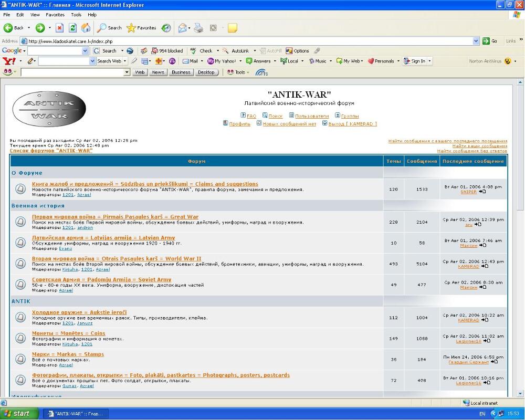This screenshot has width=525, height=420.
Task: Click Yahoo Music toolbar button
Action: tap(318, 61)
